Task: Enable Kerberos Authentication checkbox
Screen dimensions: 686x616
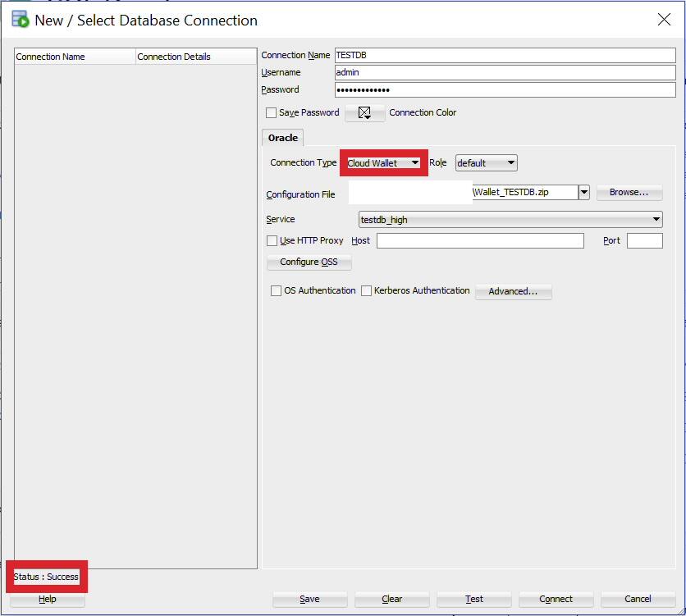Action: point(366,290)
